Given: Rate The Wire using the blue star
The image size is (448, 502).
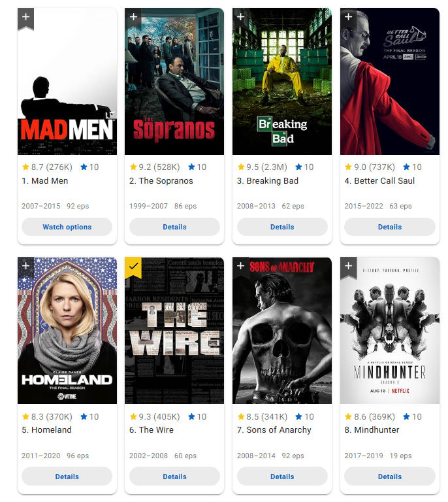Looking at the screenshot, I should click(197, 416).
